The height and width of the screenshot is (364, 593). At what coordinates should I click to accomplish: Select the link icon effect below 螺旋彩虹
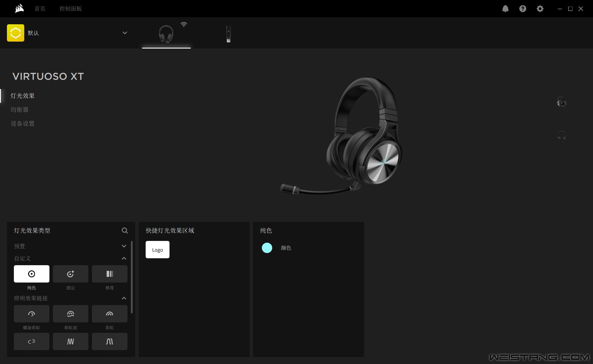[31, 341]
